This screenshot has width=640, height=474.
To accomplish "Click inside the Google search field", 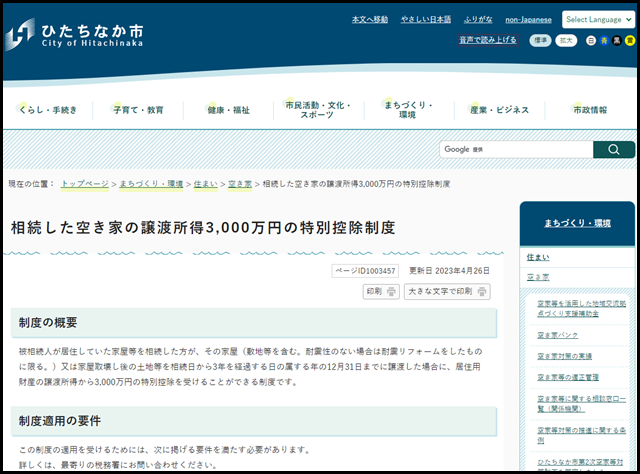I will click(x=515, y=150).
